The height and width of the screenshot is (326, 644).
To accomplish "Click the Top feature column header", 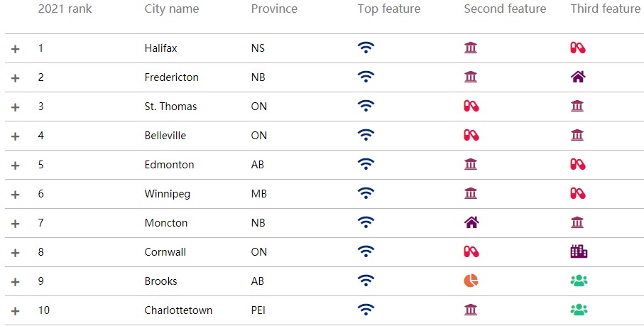I will tap(389, 9).
